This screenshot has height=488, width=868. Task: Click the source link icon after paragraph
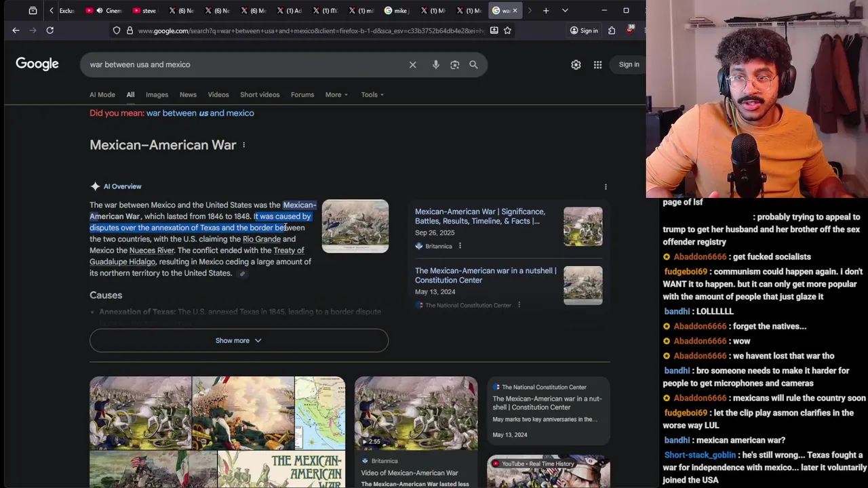click(x=242, y=274)
